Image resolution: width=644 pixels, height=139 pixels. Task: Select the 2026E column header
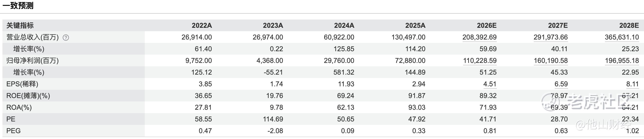click(487, 26)
